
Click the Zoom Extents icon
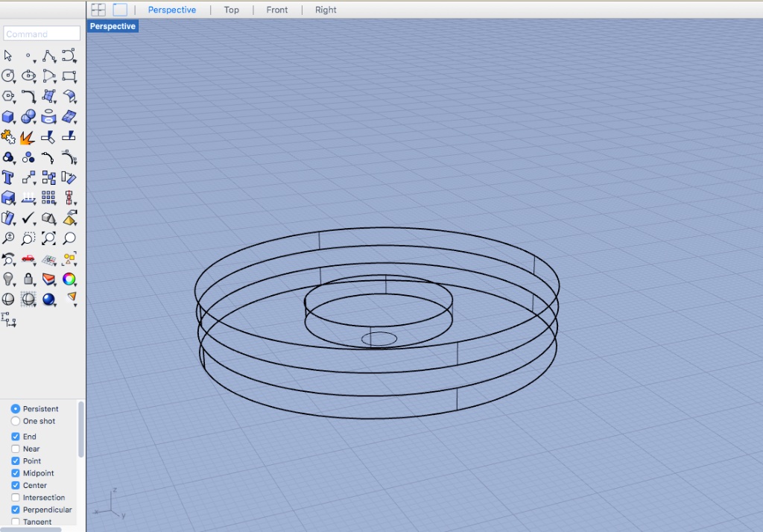[48, 238]
